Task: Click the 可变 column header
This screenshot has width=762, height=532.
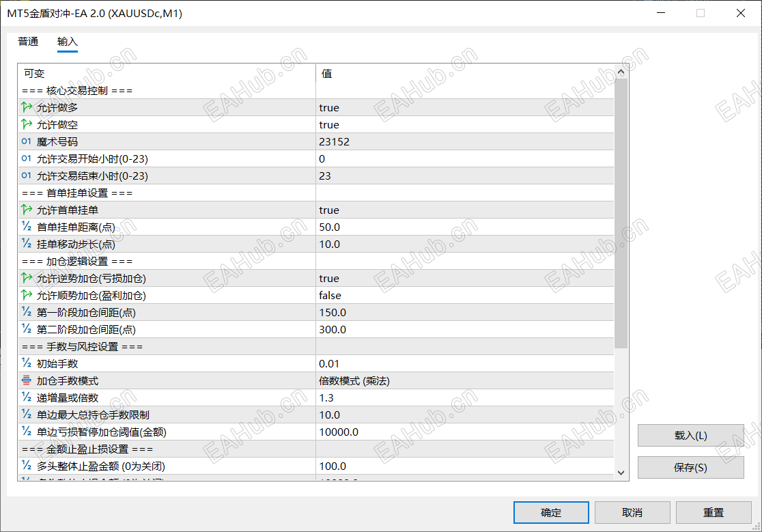Action: pyautogui.click(x=167, y=73)
